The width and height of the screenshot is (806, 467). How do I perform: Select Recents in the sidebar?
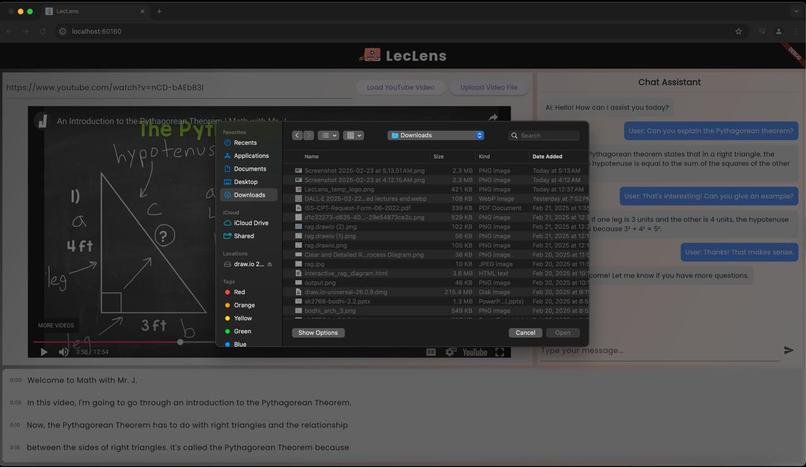[x=245, y=143]
